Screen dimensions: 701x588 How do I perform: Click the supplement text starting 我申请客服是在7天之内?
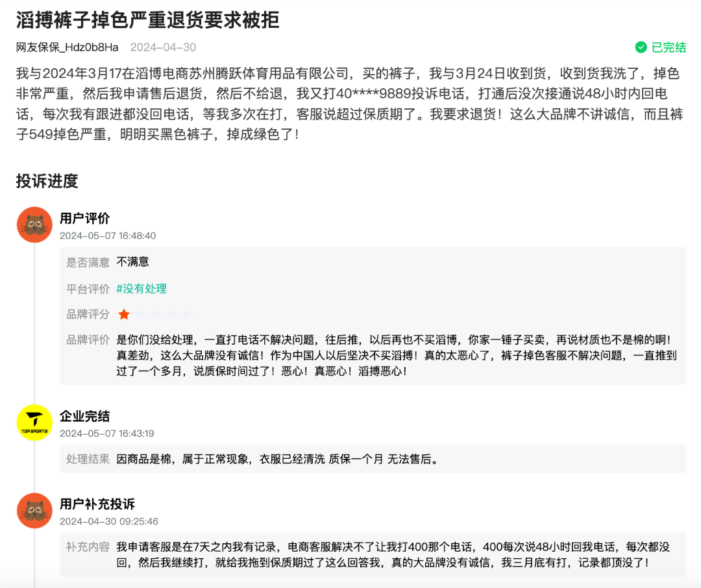click(x=393, y=554)
